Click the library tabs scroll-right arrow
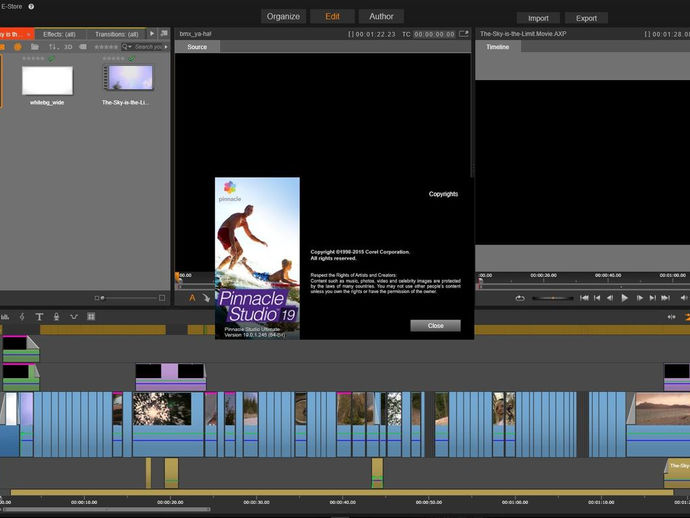690x518 pixels. [152, 33]
